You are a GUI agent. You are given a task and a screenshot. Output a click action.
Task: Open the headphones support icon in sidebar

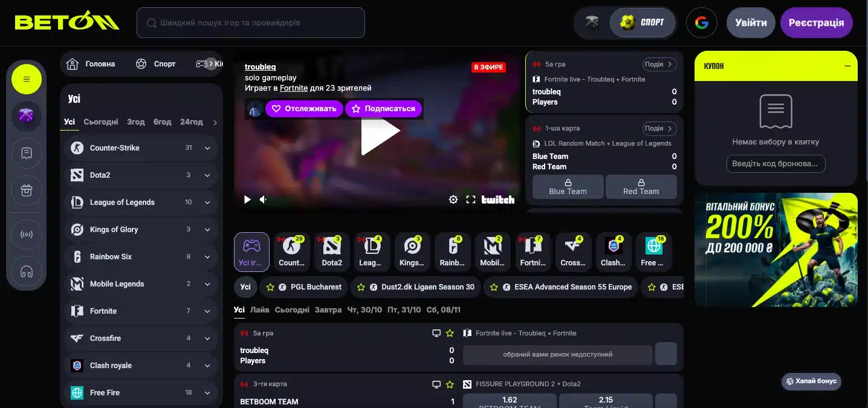click(27, 271)
